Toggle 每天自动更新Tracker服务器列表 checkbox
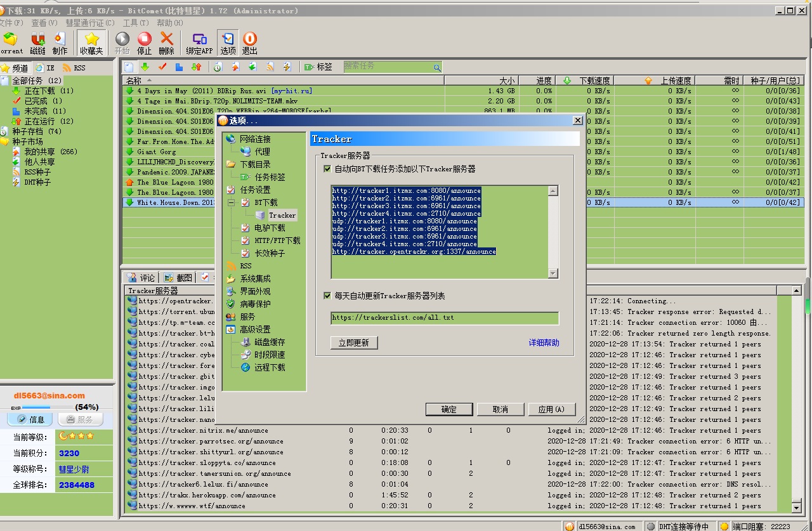This screenshot has height=531, width=812. pyautogui.click(x=327, y=296)
